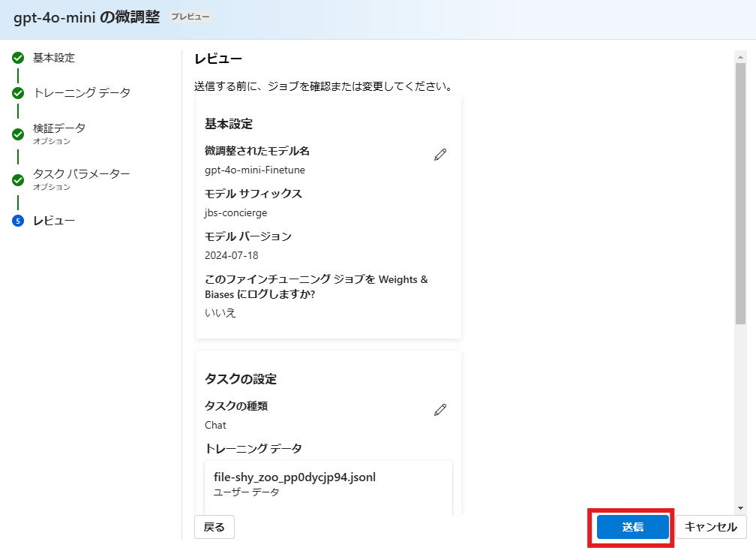Select the レビュー step in the sidebar
756x548 pixels.
53,221
